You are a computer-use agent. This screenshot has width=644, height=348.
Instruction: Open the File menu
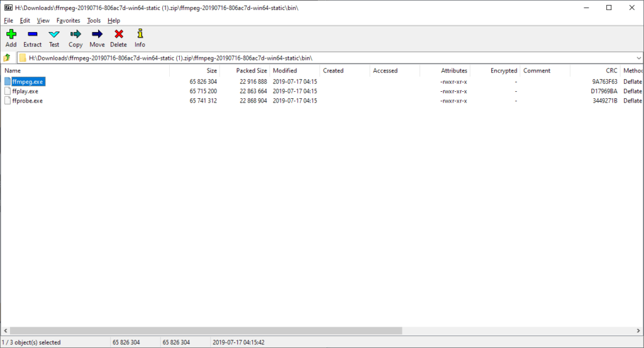pos(8,21)
